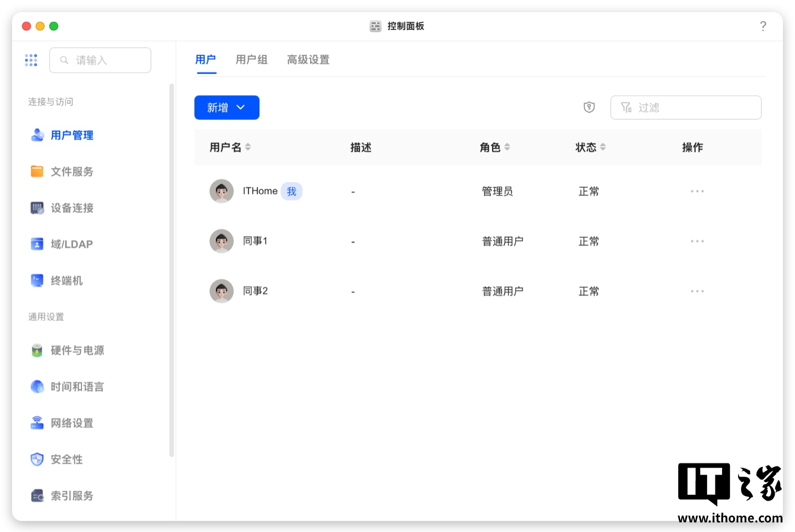Screen dimensions: 795x532
Task: Open 网络设置 page
Action: (72, 423)
